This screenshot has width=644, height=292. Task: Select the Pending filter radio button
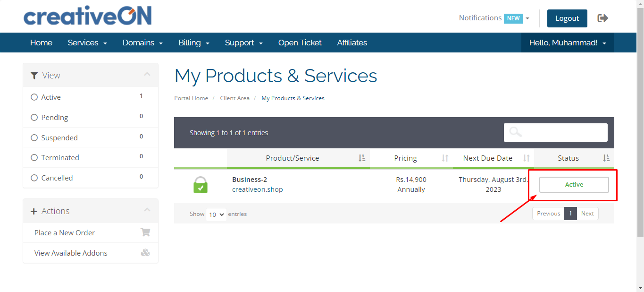[34, 118]
